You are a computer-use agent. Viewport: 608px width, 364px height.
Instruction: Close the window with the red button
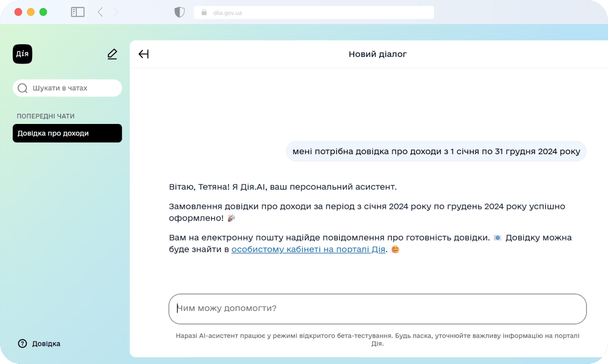18,12
